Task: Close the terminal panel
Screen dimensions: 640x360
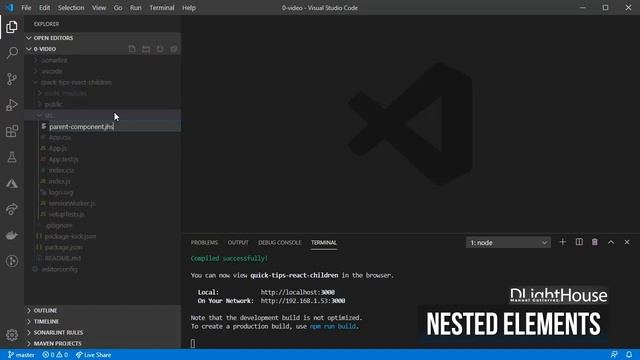Action: coord(627,242)
